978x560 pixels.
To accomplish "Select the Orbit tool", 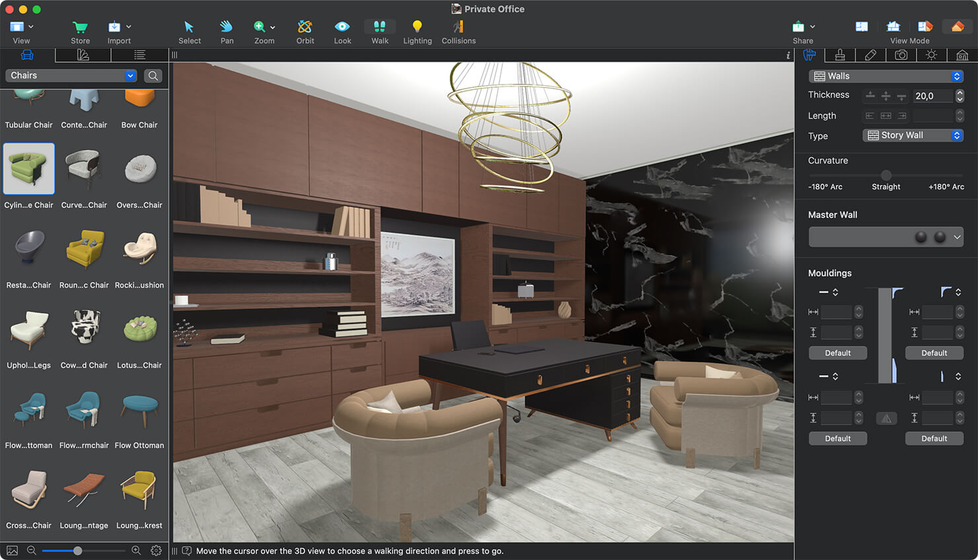I will [305, 30].
